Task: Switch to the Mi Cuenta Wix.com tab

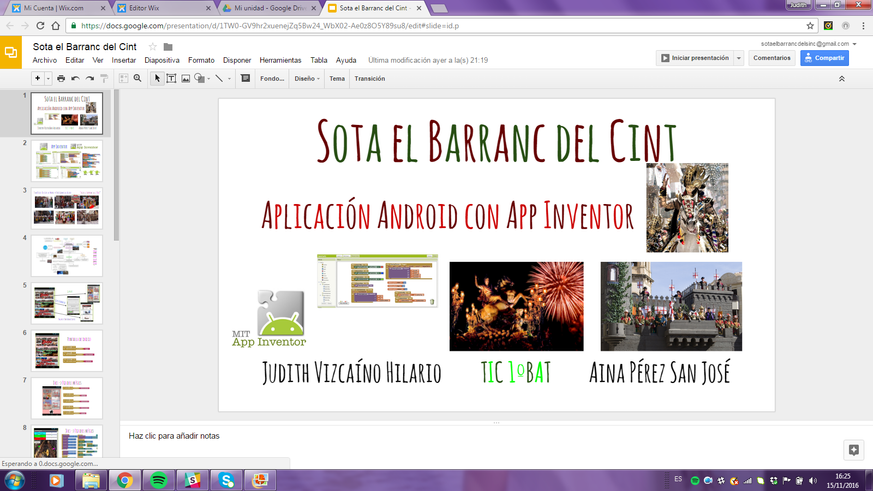Action: tap(59, 8)
